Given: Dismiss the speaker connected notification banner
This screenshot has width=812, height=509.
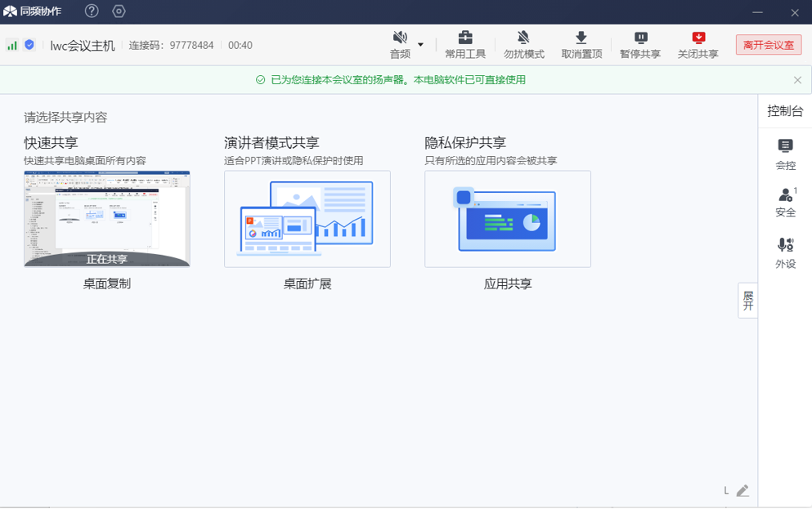Looking at the screenshot, I should [797, 80].
